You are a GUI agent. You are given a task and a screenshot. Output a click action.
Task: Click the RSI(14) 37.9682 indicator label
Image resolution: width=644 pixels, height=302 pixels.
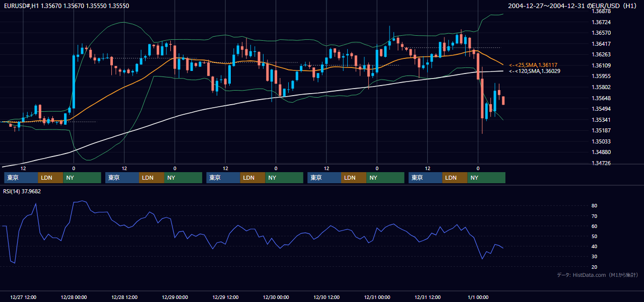pos(22,191)
